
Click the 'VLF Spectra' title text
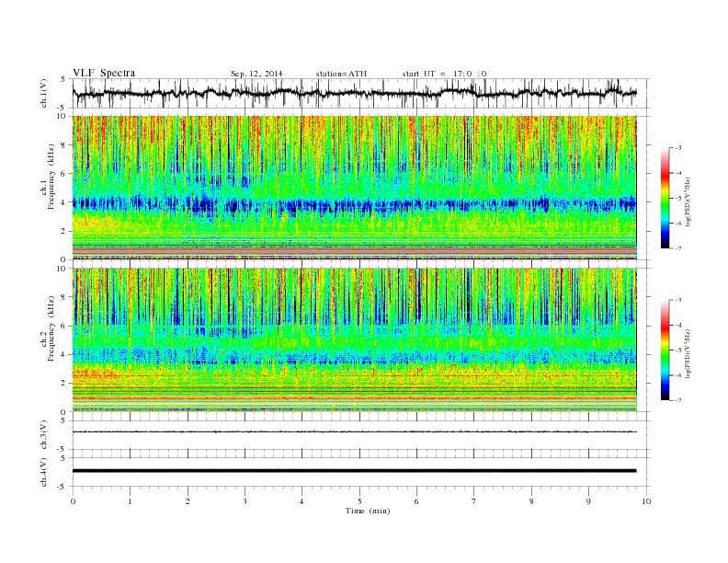pos(104,73)
